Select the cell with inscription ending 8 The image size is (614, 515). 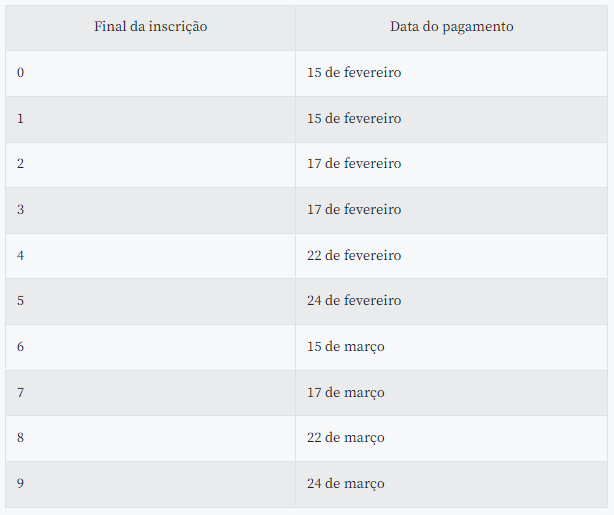pyautogui.click(x=150, y=438)
